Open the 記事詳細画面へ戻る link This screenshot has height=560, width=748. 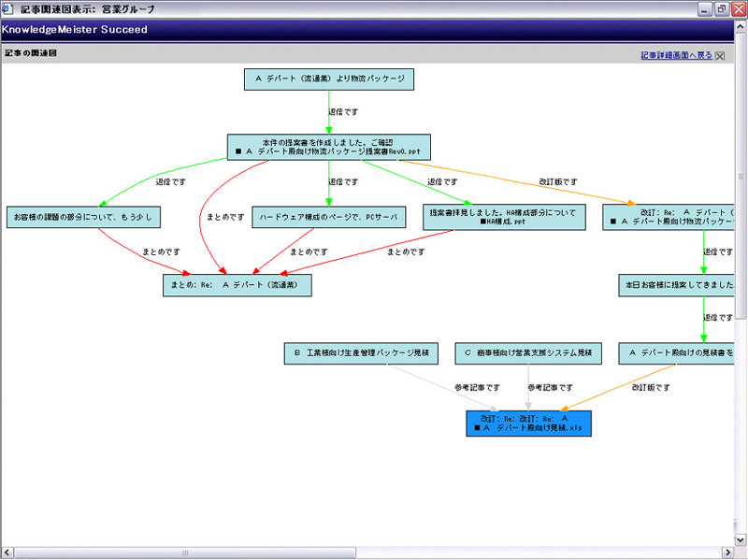point(676,55)
